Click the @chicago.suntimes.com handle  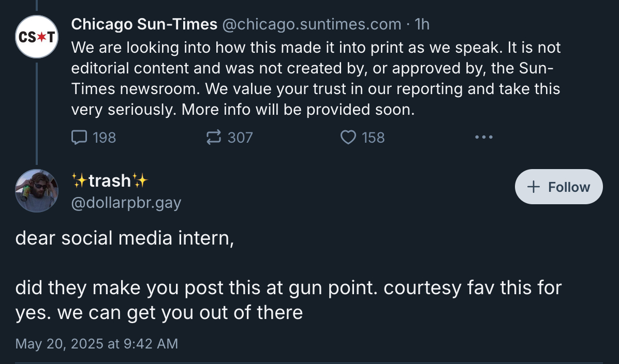click(x=312, y=24)
